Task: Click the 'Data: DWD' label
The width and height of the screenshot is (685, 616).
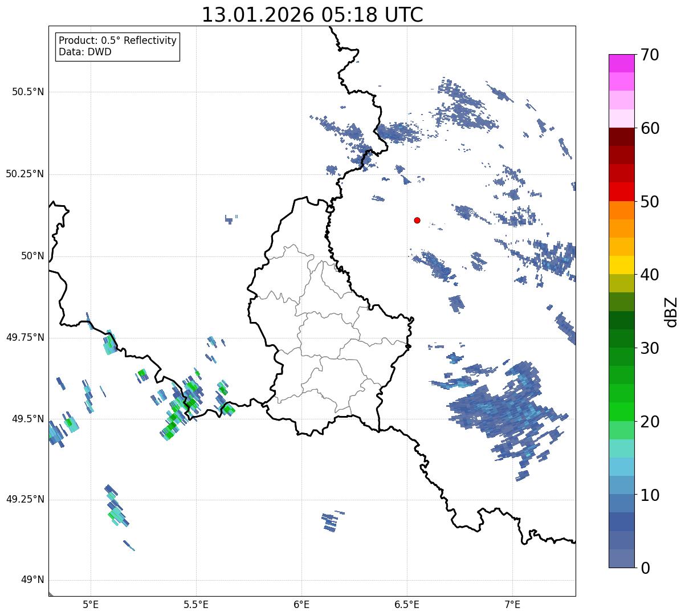Action: 85,52
